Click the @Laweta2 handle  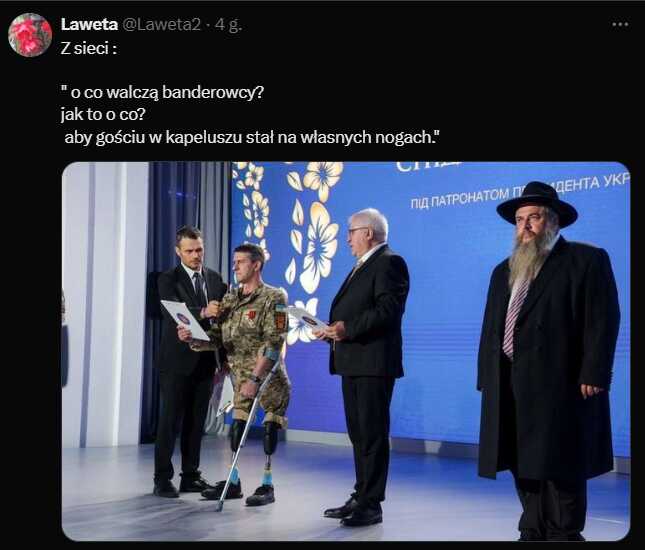click(162, 25)
